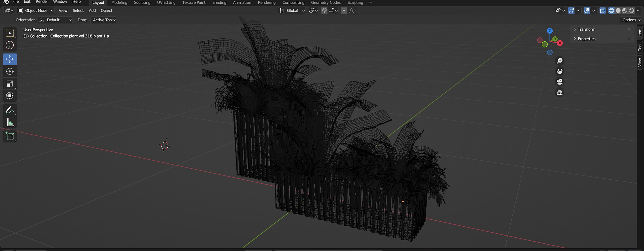Open the editor type selector icon
The height and width of the screenshot is (251, 644).
(x=9, y=10)
